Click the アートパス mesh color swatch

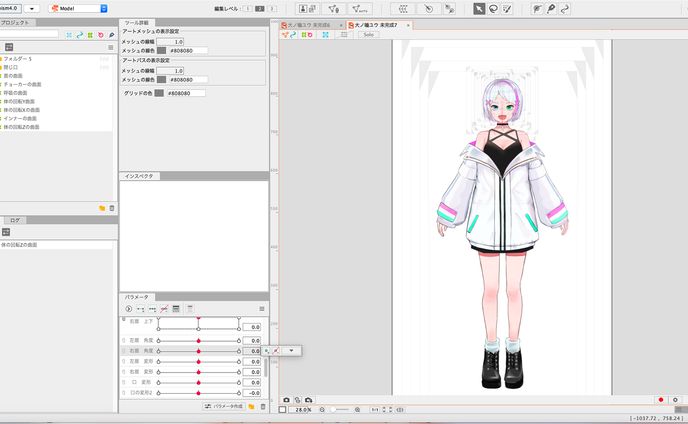(x=161, y=79)
